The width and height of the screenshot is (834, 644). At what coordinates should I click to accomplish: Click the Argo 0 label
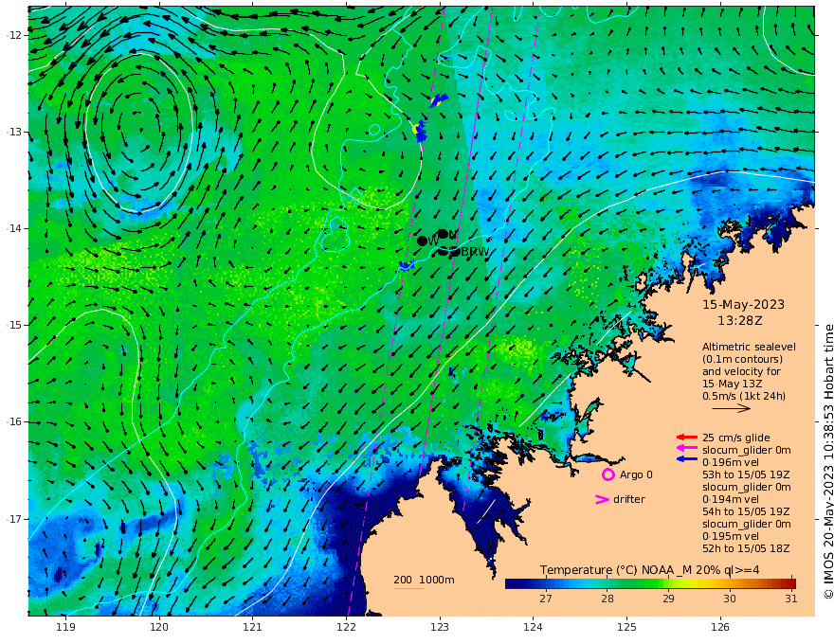(x=636, y=475)
